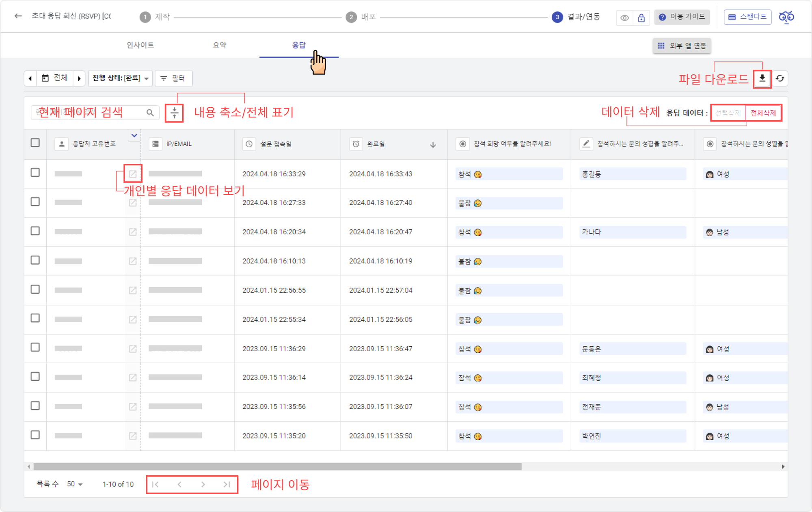The image size is (812, 512).
Task: Go back with the left arrow icon
Action: (x=18, y=16)
